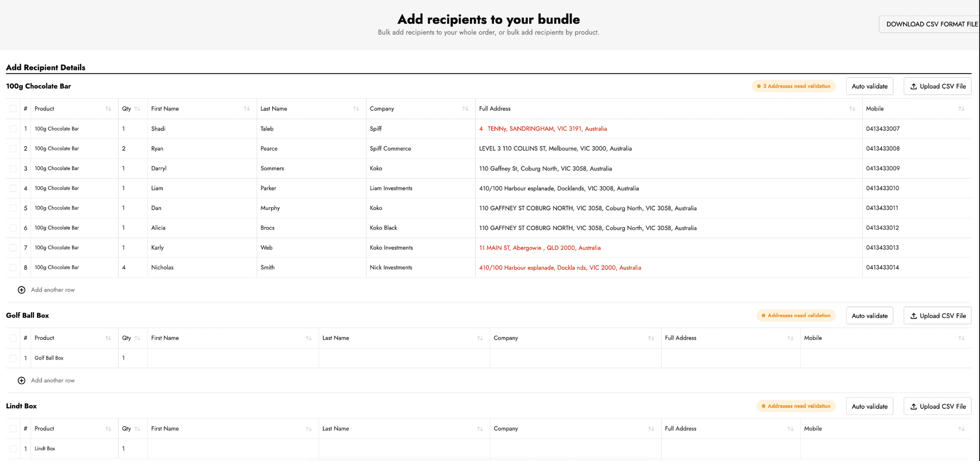980x461 pixels.
Task: Upload CSV file for Lindt Box
Action: (x=937, y=406)
